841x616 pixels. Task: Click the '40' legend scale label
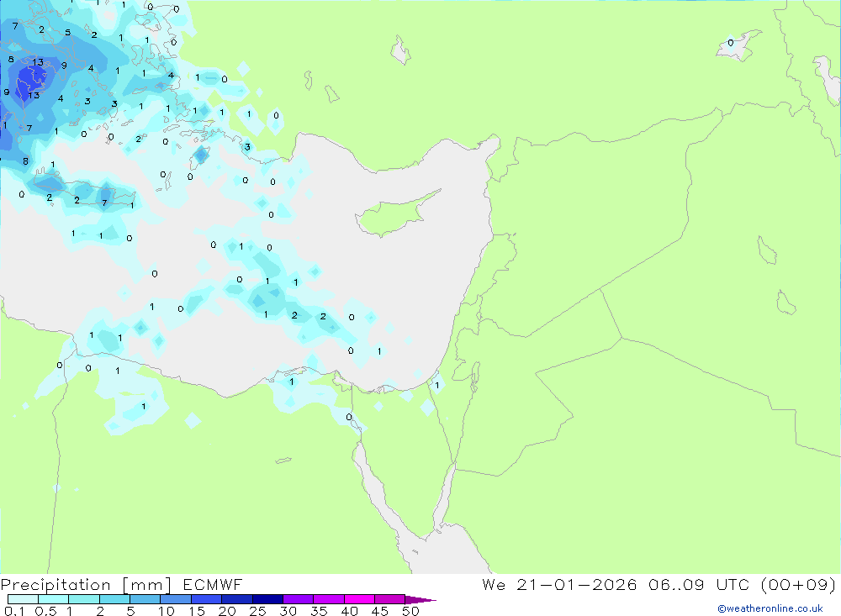349,611
